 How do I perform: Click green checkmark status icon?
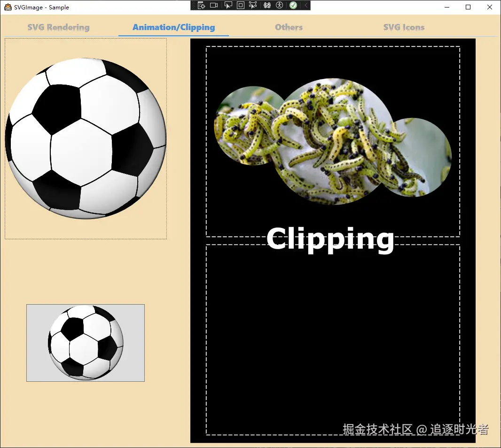293,5
